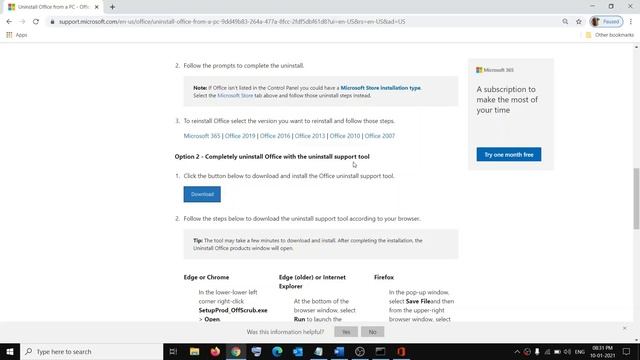Bookmark this page with the star icon
640x360 pixels.
pyautogui.click(x=579, y=22)
